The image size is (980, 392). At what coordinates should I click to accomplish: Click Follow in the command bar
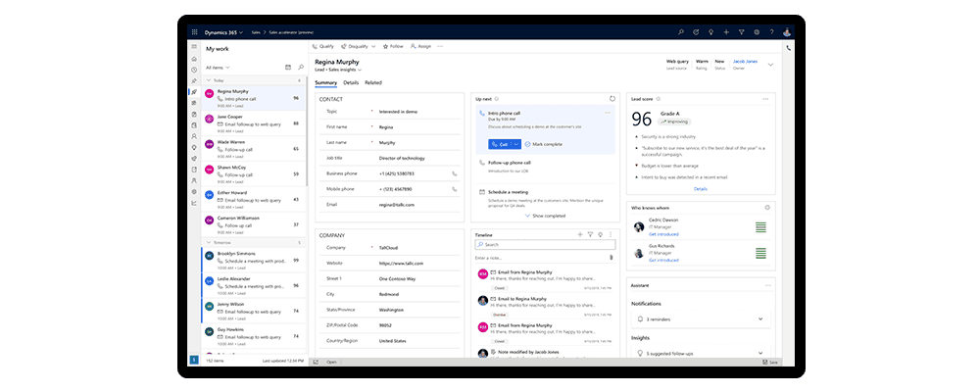[x=393, y=46]
